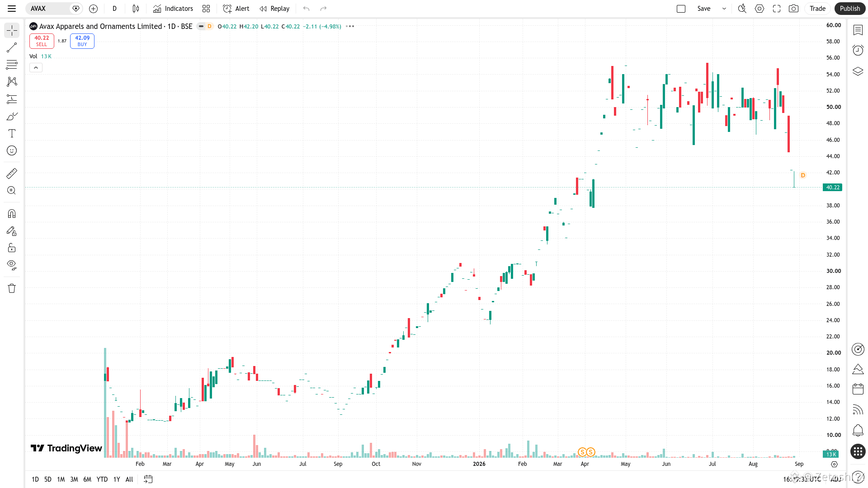Screen dimensions: 868x488
Task: Click the 42.09 BUY button
Action: pos(82,41)
